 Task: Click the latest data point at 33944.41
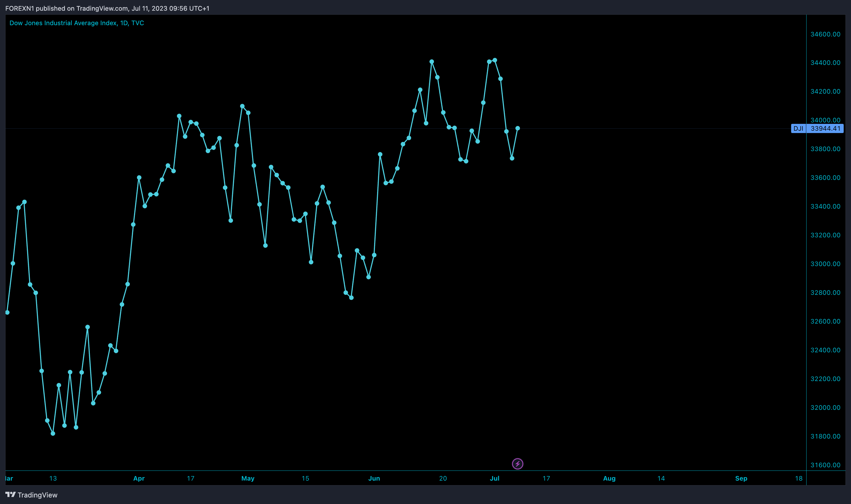click(x=518, y=128)
